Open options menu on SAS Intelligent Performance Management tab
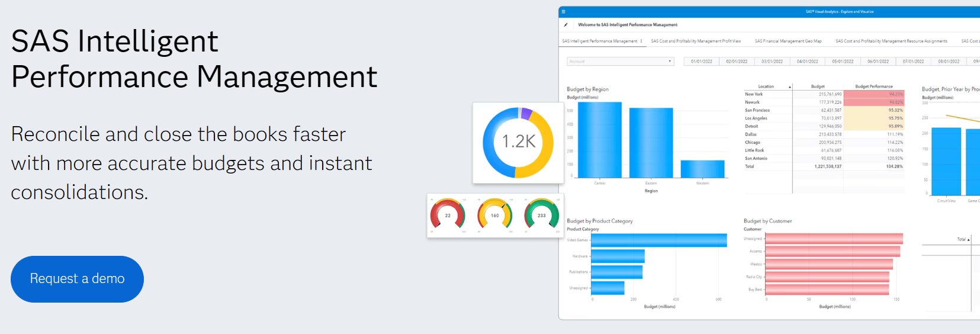This screenshot has height=334, width=980. click(641, 41)
